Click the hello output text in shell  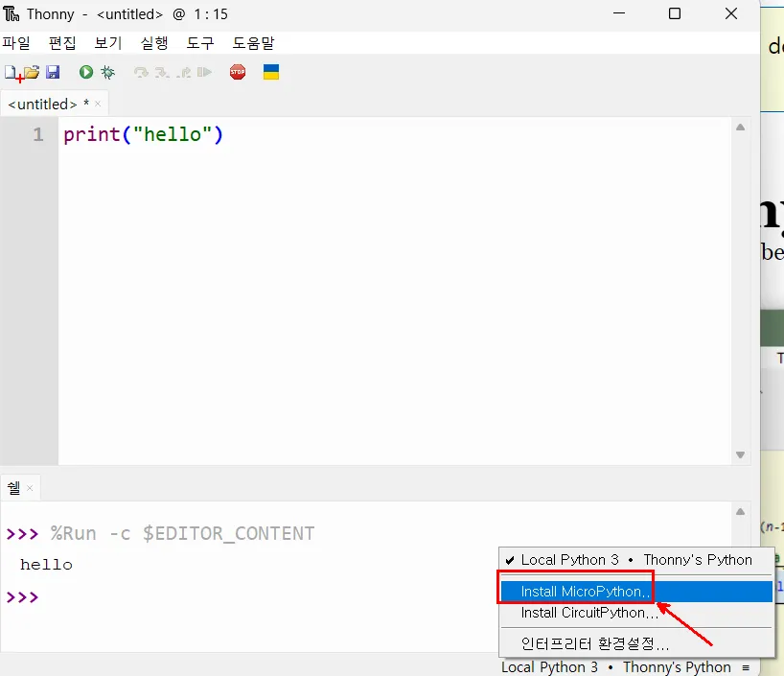click(46, 565)
